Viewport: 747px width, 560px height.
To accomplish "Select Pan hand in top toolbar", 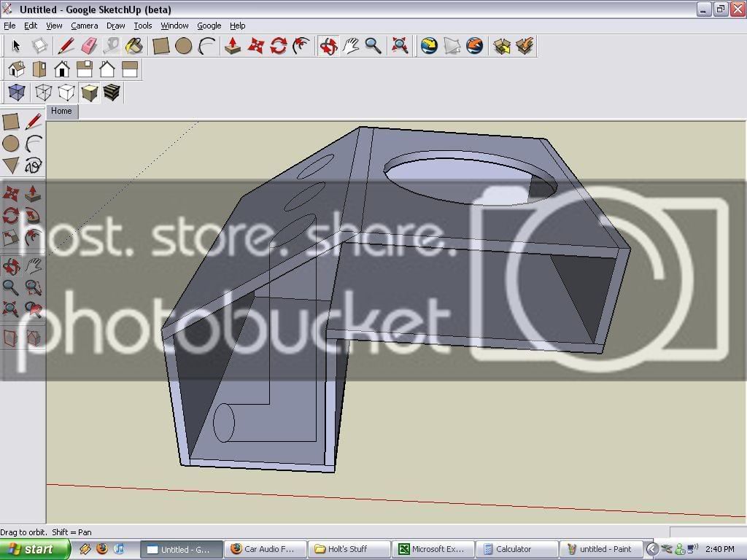I will [351, 46].
